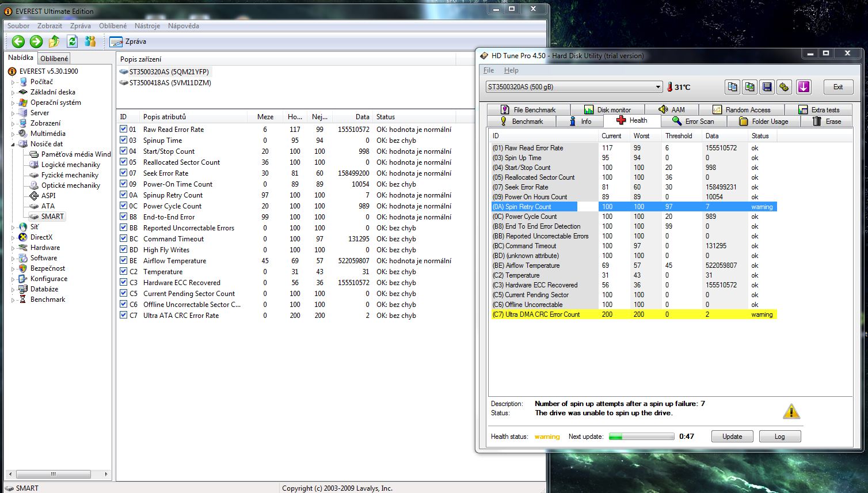Click the EVEREST tree horizontal scrollbar
Viewport: 868px width, 493px height.
pyautogui.click(x=58, y=474)
